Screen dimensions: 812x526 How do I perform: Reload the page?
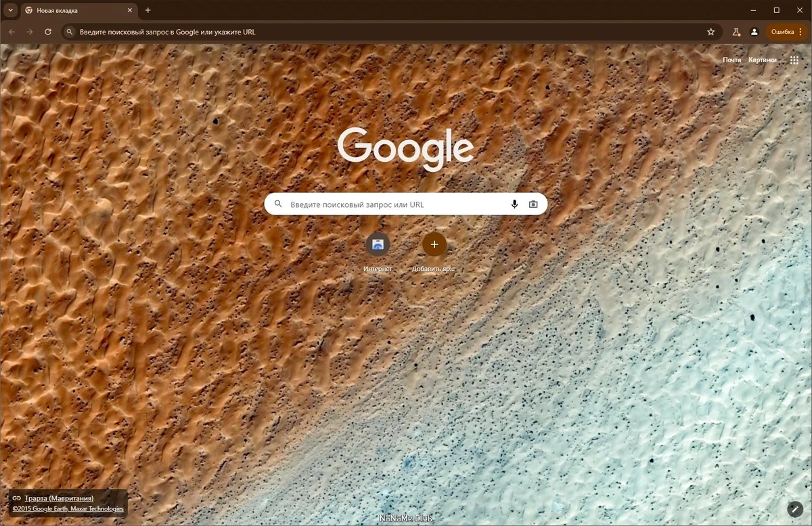[48, 32]
